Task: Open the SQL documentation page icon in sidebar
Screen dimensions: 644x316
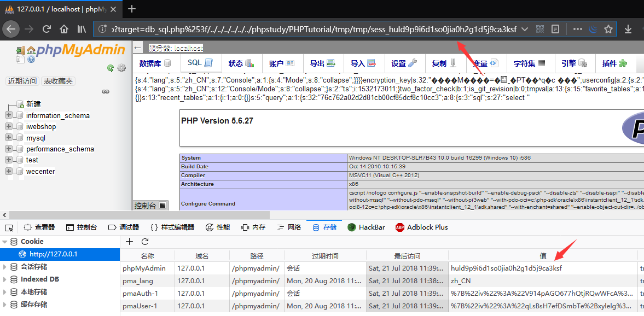Action: pyautogui.click(x=19, y=60)
